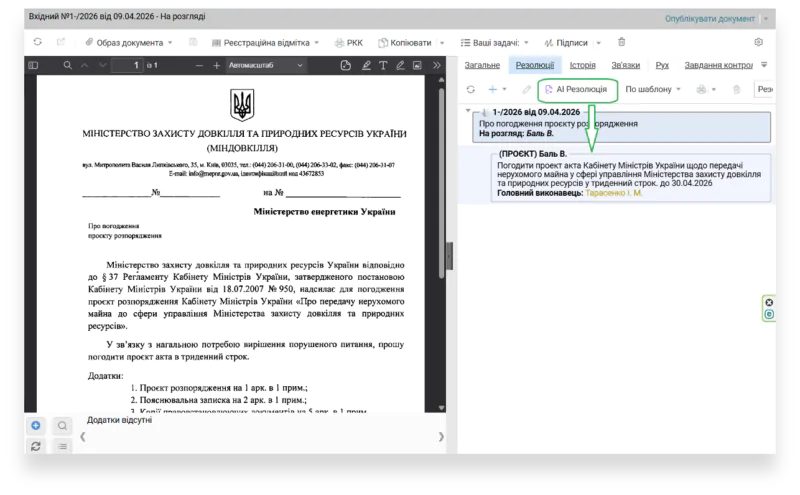This screenshot has width=800, height=495.
Task: Open search in the PDF viewer toolbar
Action: 67,65
